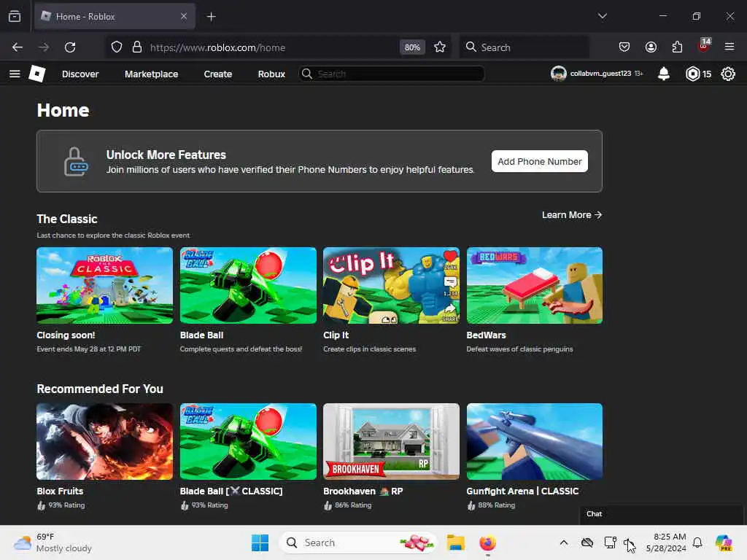The height and width of the screenshot is (560, 747).
Task: Open the Save to Pocket icon
Action: (624, 47)
